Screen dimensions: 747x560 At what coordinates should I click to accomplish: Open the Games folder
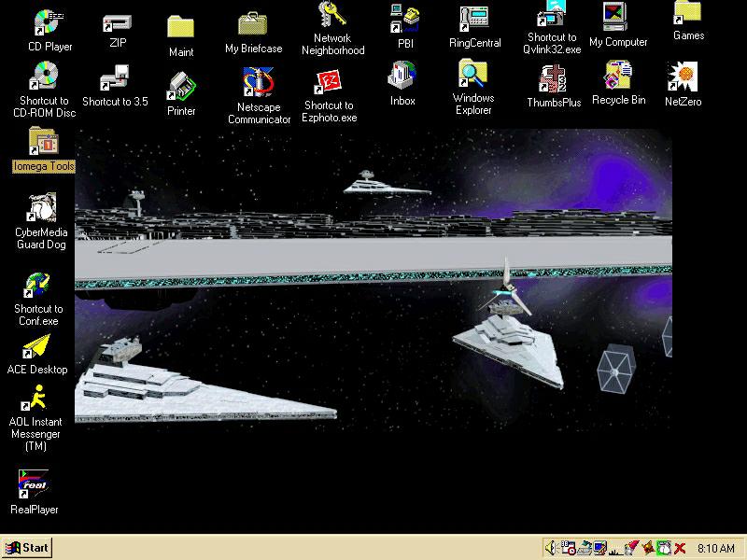[688, 13]
